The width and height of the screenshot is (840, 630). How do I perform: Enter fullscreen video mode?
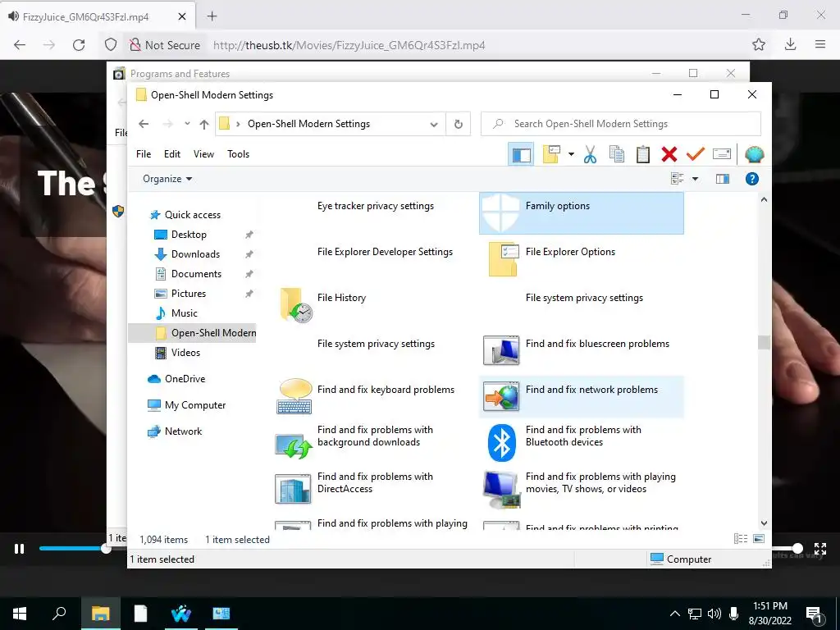pos(820,549)
